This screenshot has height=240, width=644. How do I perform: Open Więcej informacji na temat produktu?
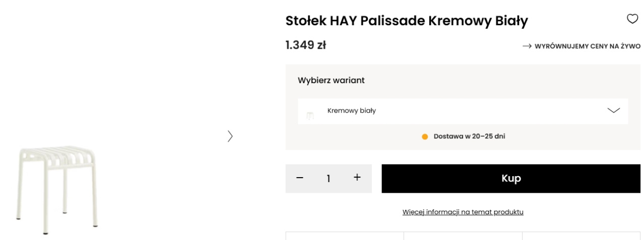pos(463,212)
